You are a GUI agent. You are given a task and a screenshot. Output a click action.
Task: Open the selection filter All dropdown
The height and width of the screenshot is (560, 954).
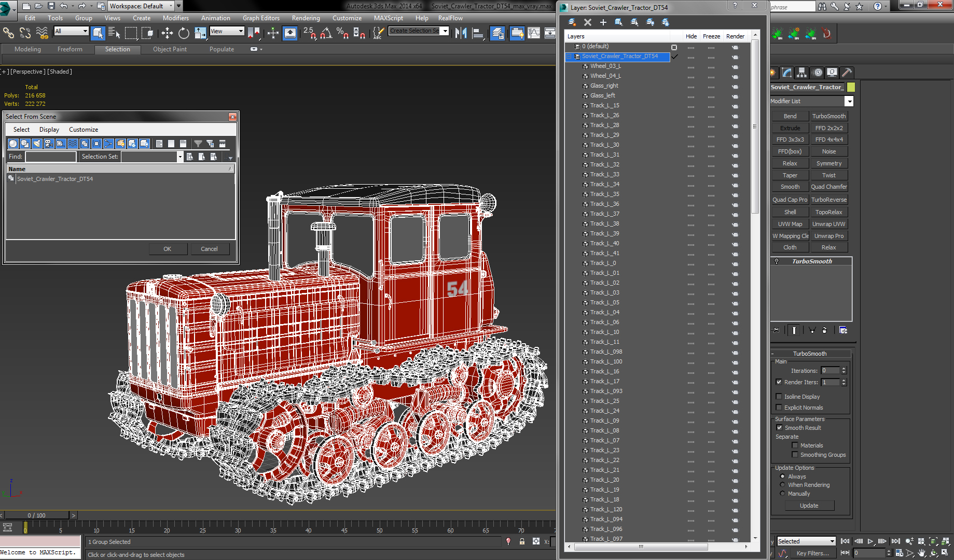tap(72, 31)
